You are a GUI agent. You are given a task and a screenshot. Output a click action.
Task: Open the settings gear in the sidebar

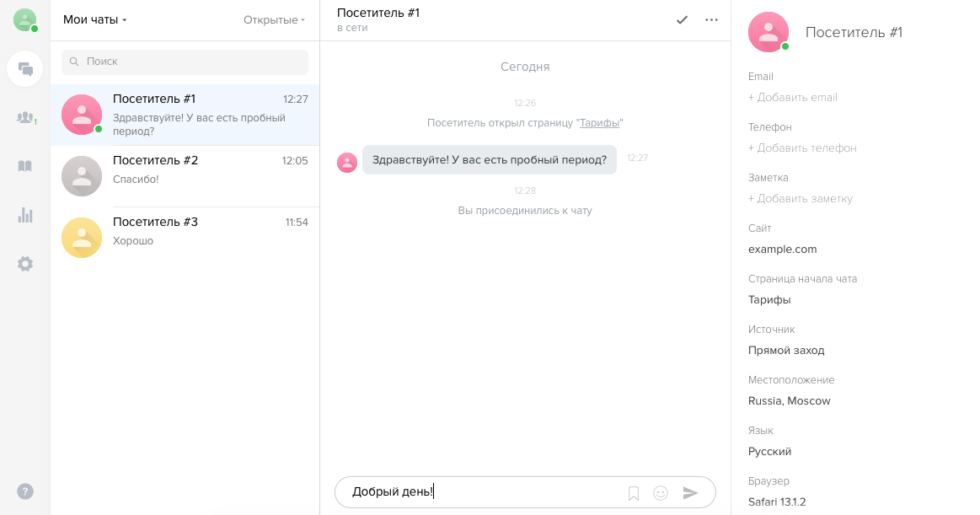point(25,264)
